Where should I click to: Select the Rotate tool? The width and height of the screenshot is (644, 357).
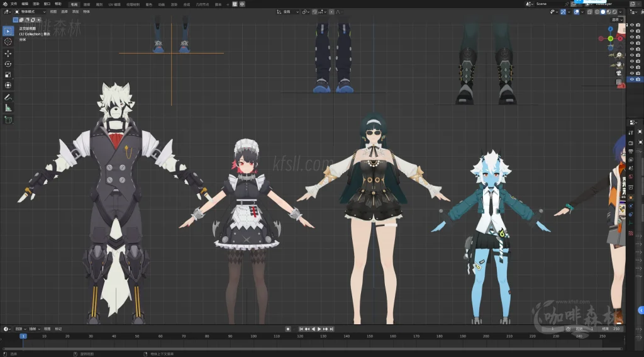(x=8, y=64)
